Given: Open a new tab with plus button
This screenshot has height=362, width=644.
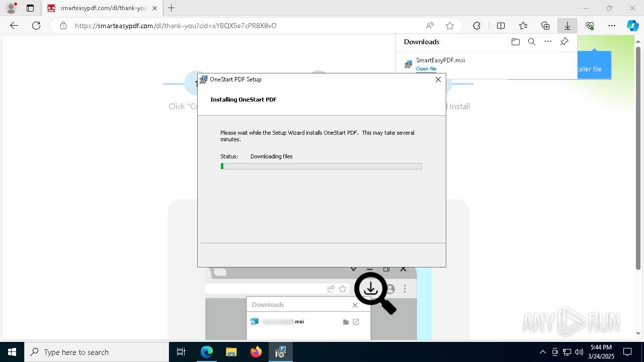Looking at the screenshot, I should point(172,8).
